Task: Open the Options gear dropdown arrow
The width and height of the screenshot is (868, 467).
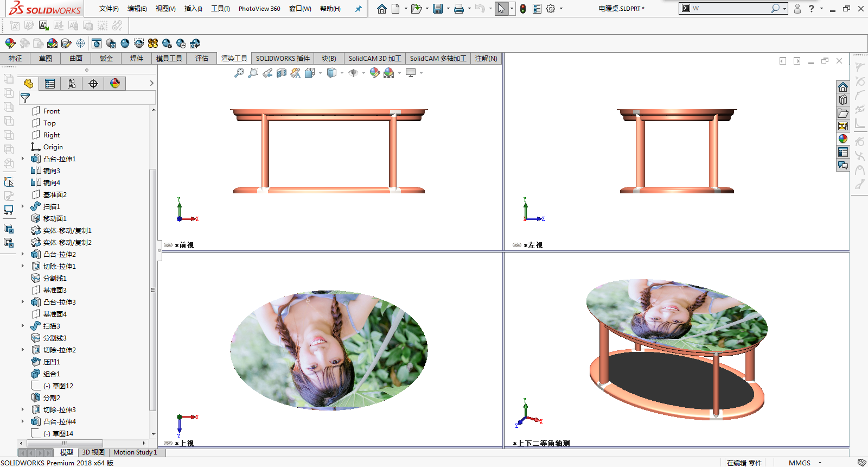Action: pos(561,9)
